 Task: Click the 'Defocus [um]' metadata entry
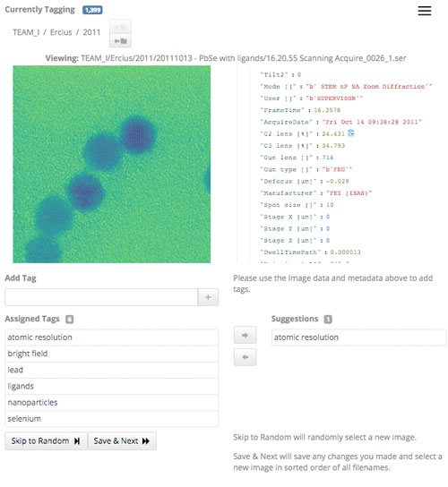[x=305, y=181]
